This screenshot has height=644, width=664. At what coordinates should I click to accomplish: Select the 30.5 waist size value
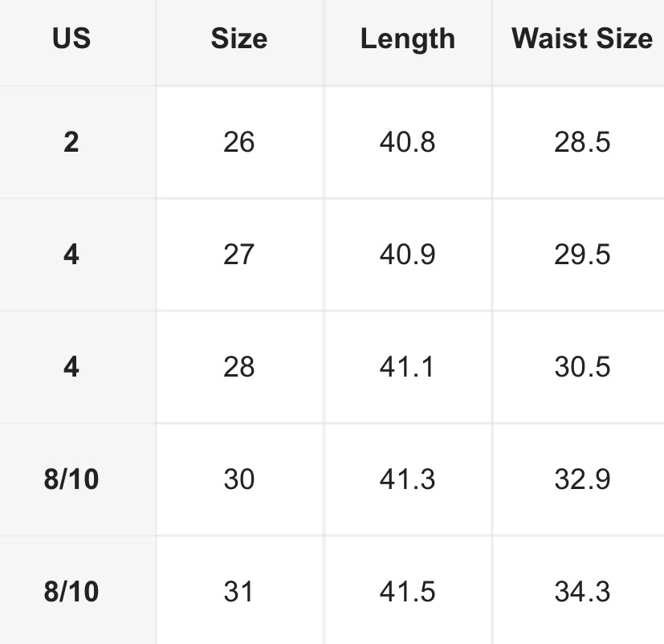[581, 367]
